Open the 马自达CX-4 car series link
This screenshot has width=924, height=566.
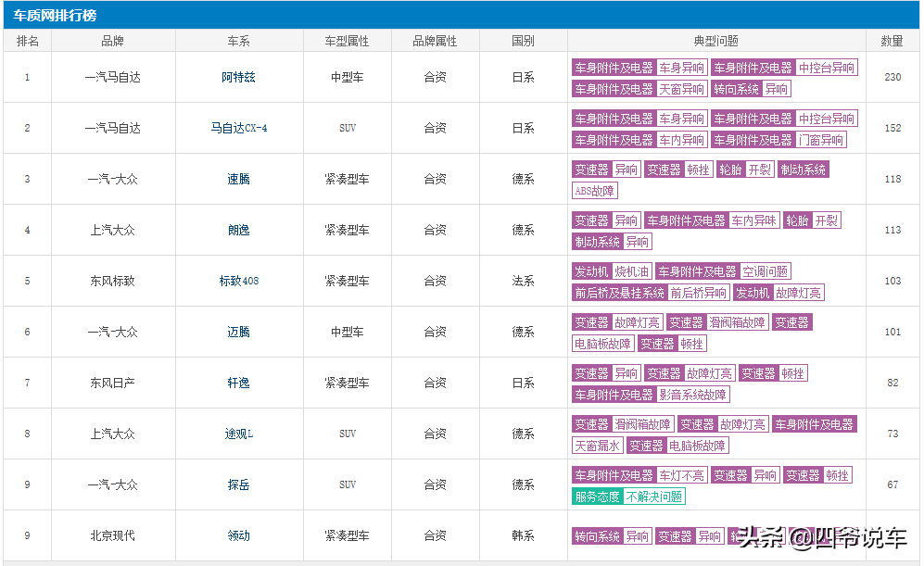tap(239, 128)
